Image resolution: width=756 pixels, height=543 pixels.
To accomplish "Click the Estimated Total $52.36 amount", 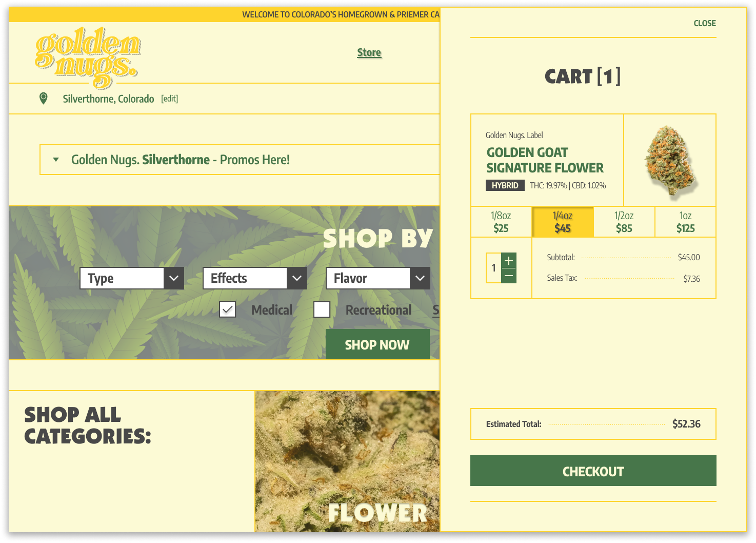I will tap(686, 424).
